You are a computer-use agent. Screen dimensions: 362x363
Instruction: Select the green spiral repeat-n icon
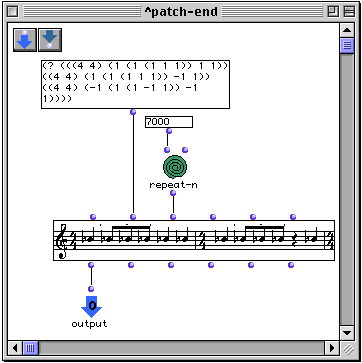point(175,167)
